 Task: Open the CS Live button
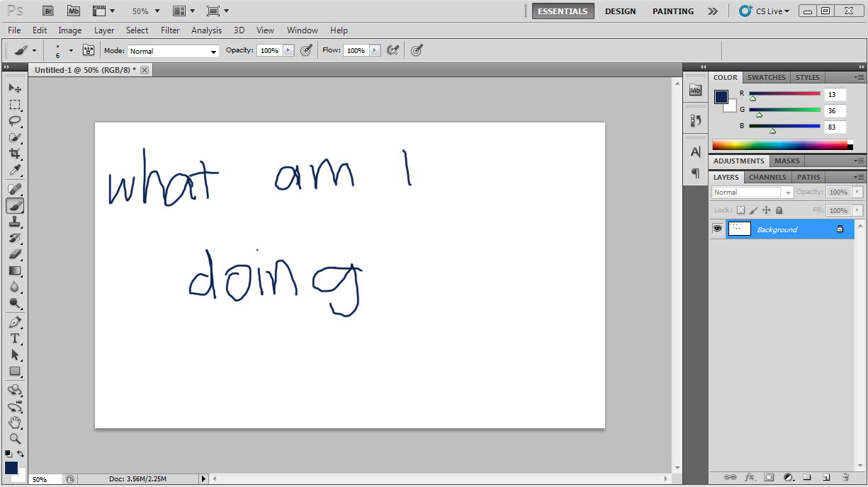tap(765, 11)
